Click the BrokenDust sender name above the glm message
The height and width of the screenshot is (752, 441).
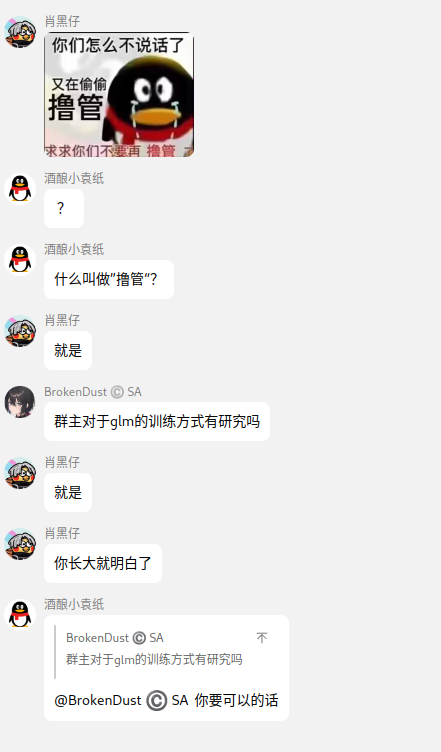(x=76, y=392)
